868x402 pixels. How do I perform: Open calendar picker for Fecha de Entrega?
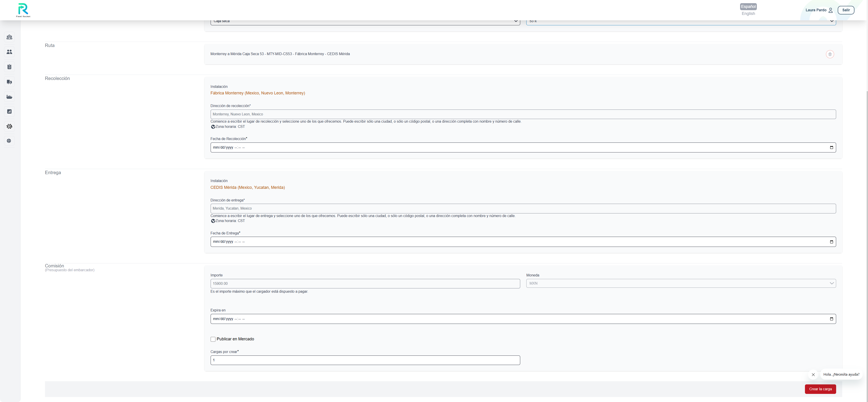click(x=831, y=242)
